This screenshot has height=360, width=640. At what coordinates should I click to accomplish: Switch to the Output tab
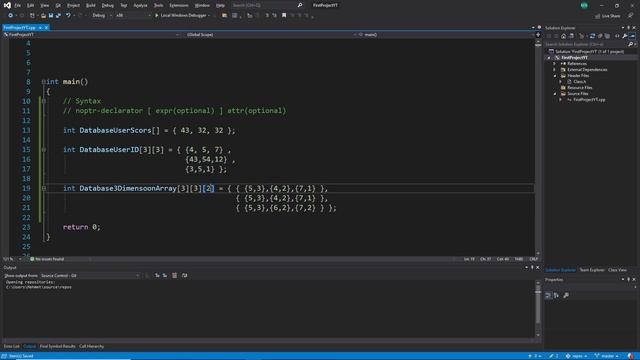[29, 346]
